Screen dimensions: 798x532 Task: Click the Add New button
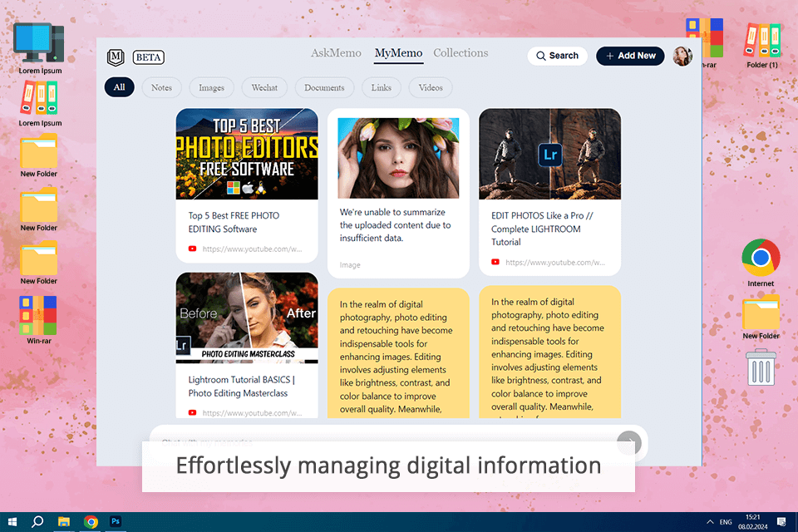[630, 56]
